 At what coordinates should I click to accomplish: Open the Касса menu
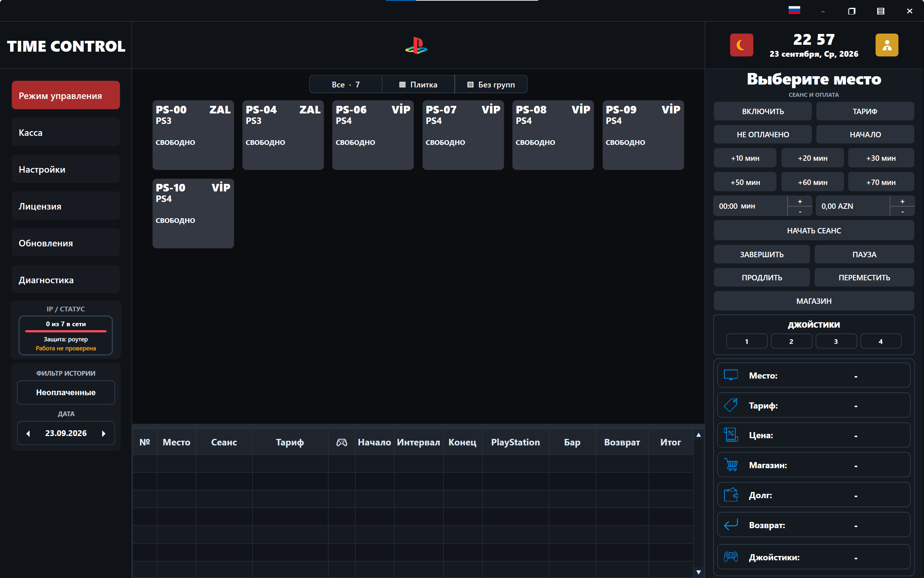pos(66,132)
